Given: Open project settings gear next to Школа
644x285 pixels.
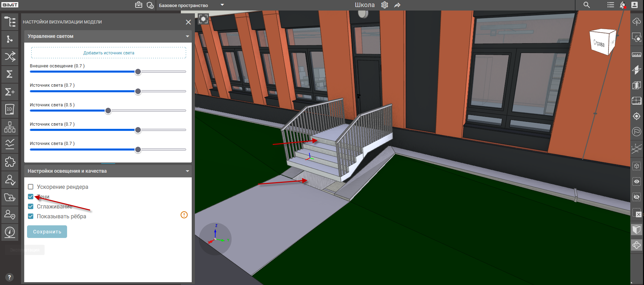Looking at the screenshot, I should coord(385,5).
